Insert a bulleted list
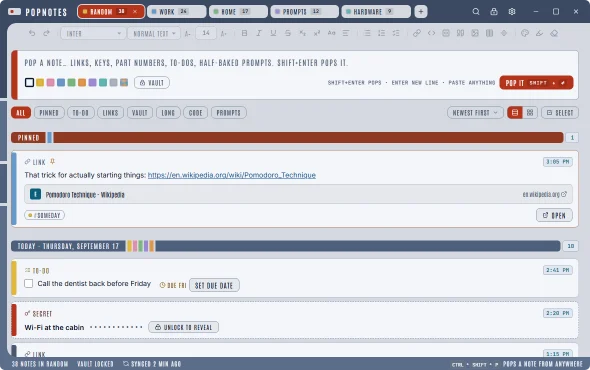The image size is (590, 370). (367, 33)
